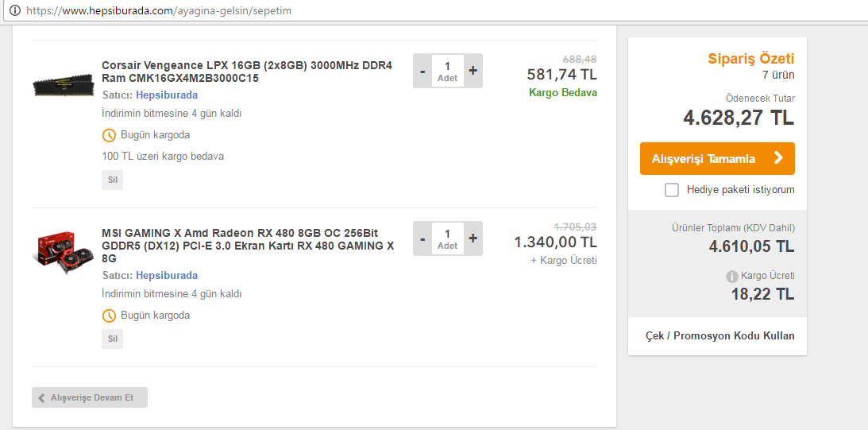Tick Hediye paketi istiyorum checkbox
Screen dimensions: 868x430
672,190
